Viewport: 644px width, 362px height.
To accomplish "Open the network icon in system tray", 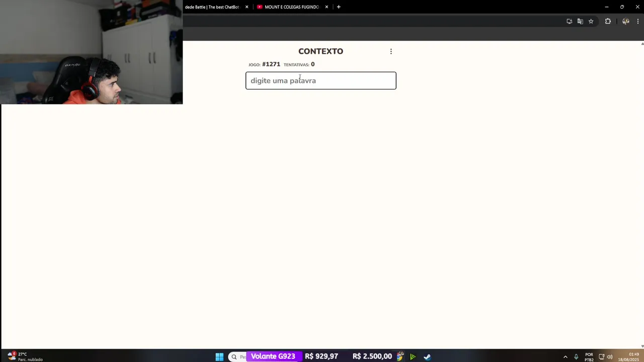I will (601, 357).
